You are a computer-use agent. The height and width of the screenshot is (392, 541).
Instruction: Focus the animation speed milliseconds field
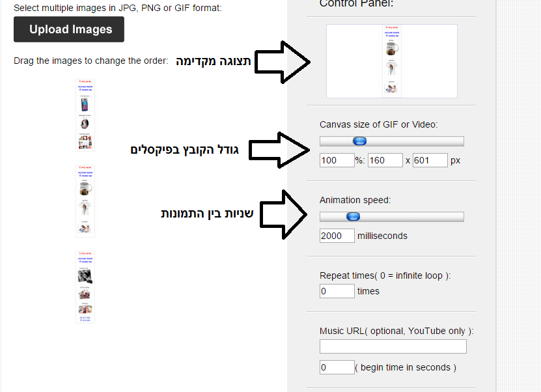(337, 236)
